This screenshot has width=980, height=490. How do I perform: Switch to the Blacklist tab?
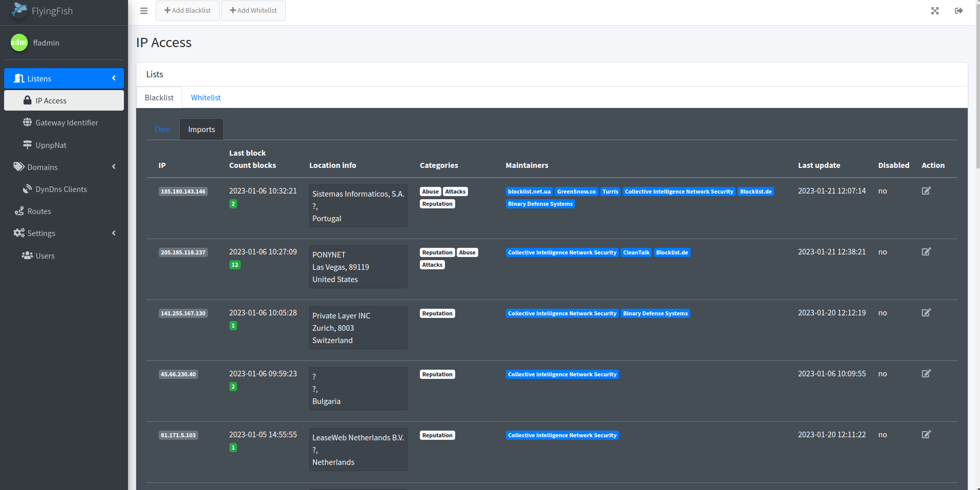coord(159,97)
